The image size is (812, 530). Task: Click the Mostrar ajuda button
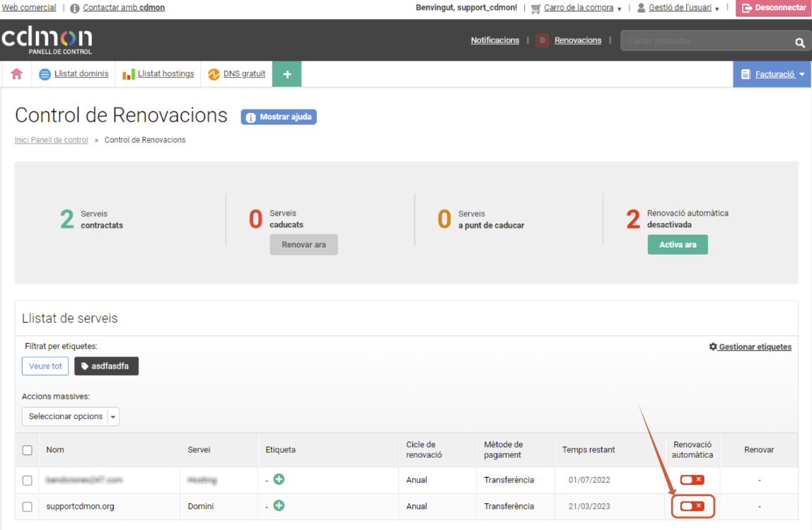(x=279, y=117)
